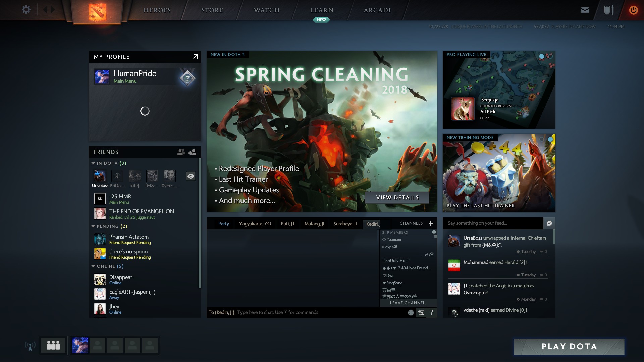Switch to the Surabaya, JI chat tab
The height and width of the screenshot is (362, 644).
(x=345, y=224)
